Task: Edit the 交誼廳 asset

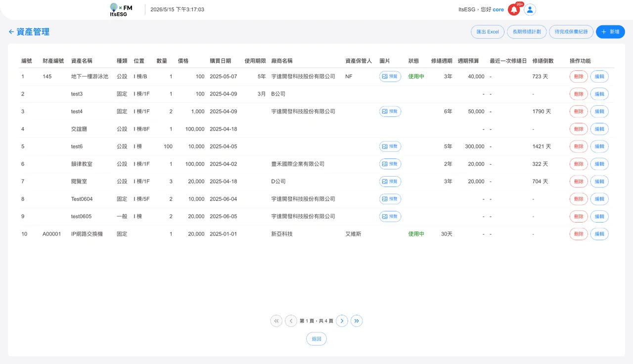Action: coord(599,129)
